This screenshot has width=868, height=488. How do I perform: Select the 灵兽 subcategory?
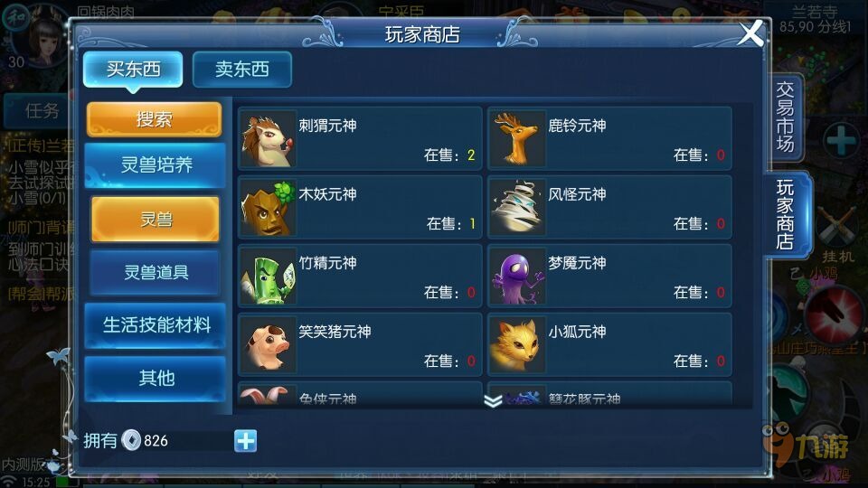click(x=156, y=219)
